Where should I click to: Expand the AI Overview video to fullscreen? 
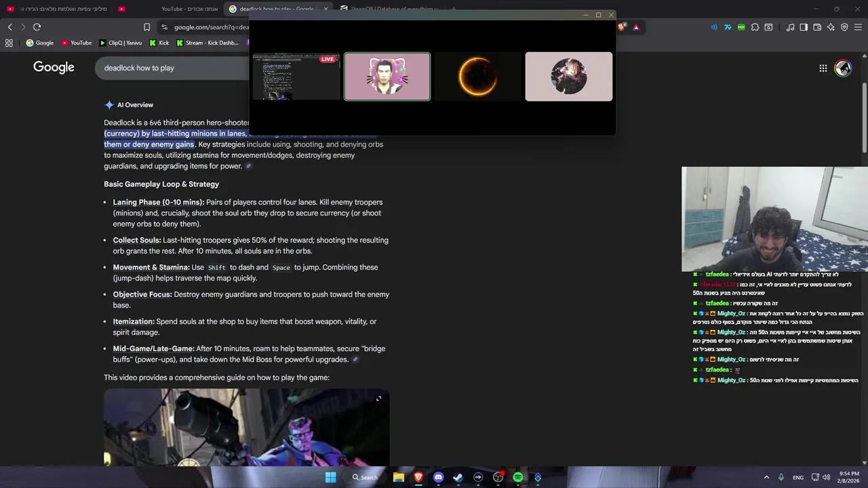(x=378, y=399)
